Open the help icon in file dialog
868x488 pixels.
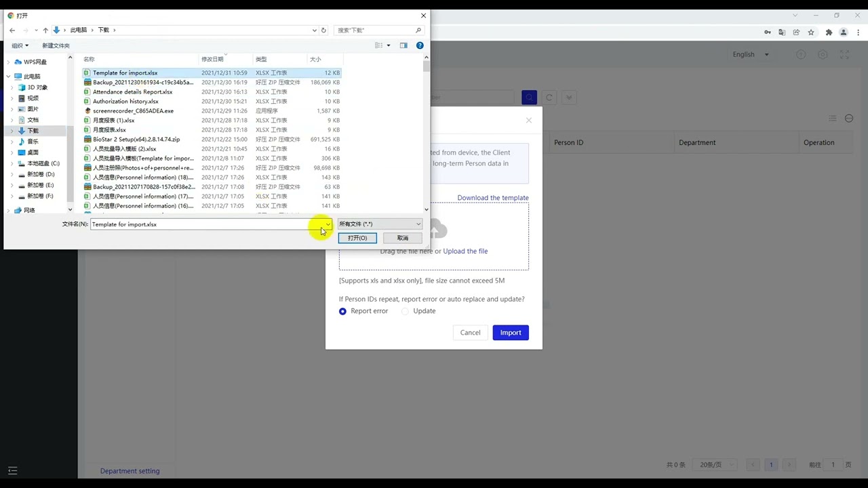(420, 45)
